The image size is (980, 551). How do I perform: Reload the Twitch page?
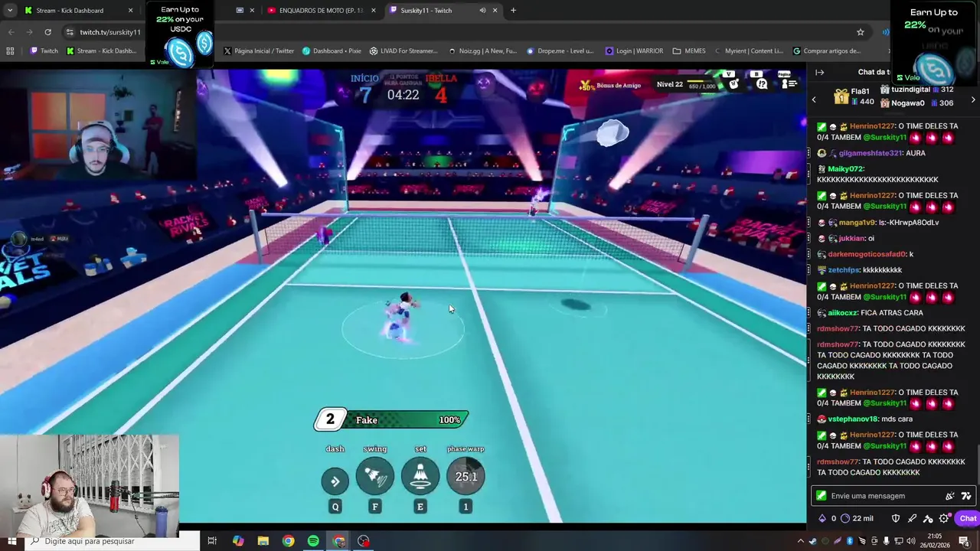[47, 32]
